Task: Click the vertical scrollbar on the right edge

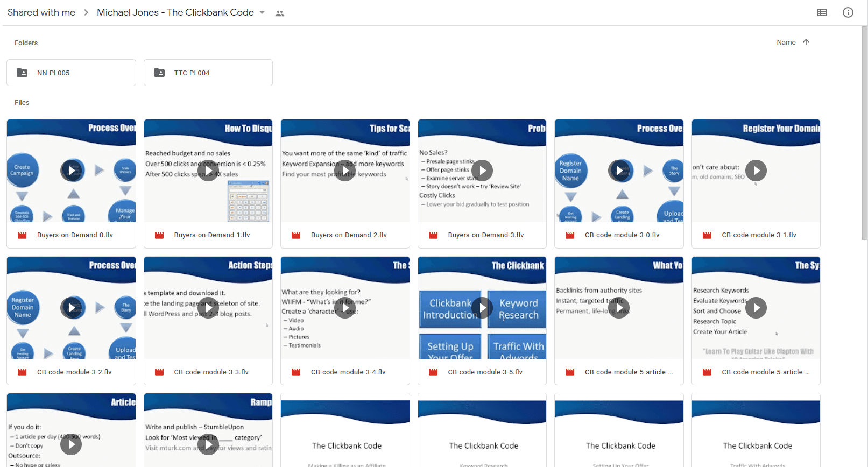Action: click(x=864, y=133)
